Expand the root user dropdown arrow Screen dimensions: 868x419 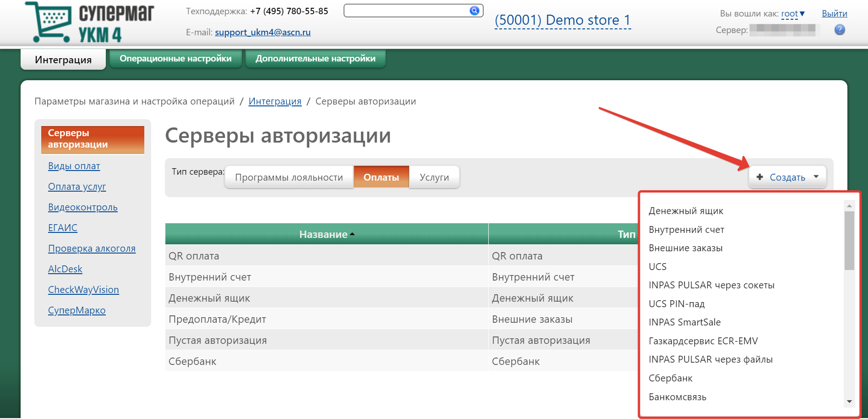tap(802, 14)
